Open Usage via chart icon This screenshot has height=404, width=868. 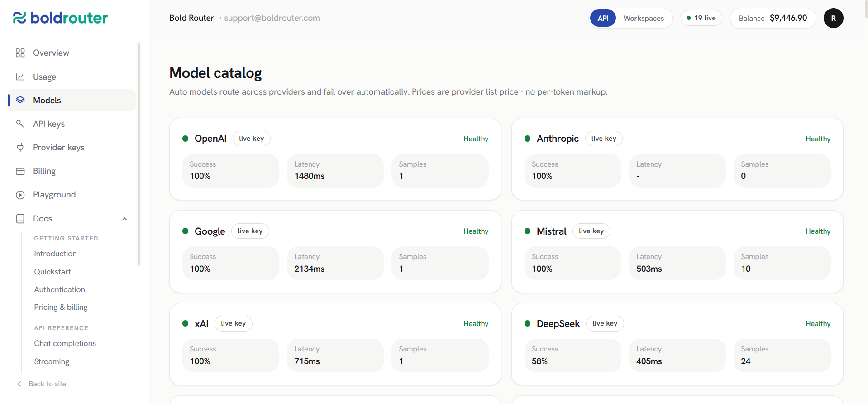pos(20,77)
